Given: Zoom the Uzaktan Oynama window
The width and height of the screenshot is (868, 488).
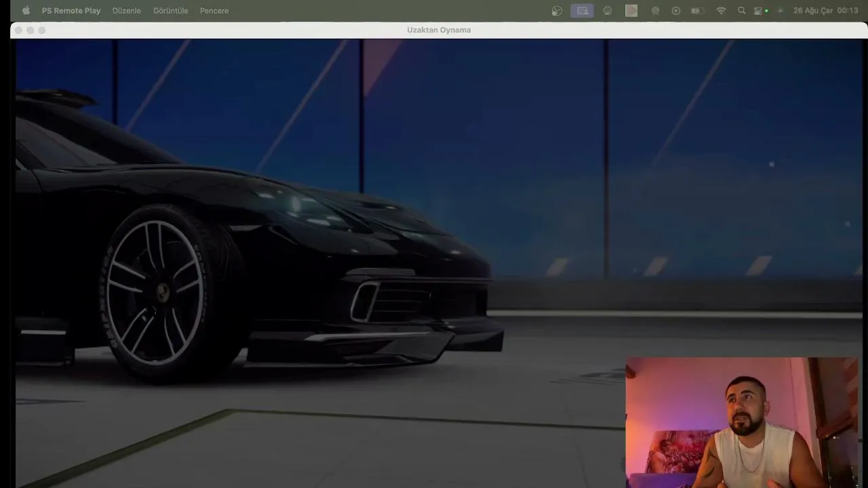Looking at the screenshot, I should click(x=42, y=30).
